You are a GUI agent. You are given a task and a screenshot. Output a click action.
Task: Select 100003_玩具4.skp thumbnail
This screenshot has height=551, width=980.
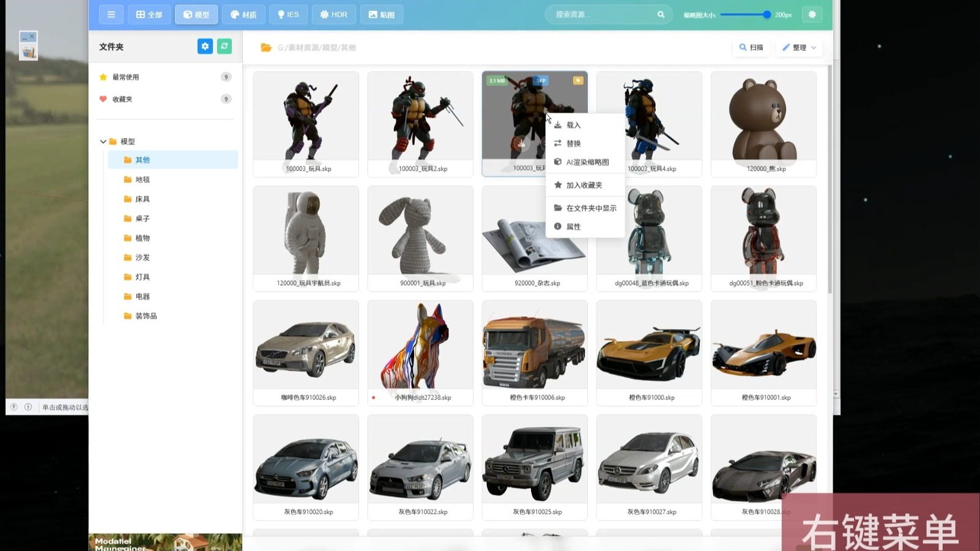(649, 124)
